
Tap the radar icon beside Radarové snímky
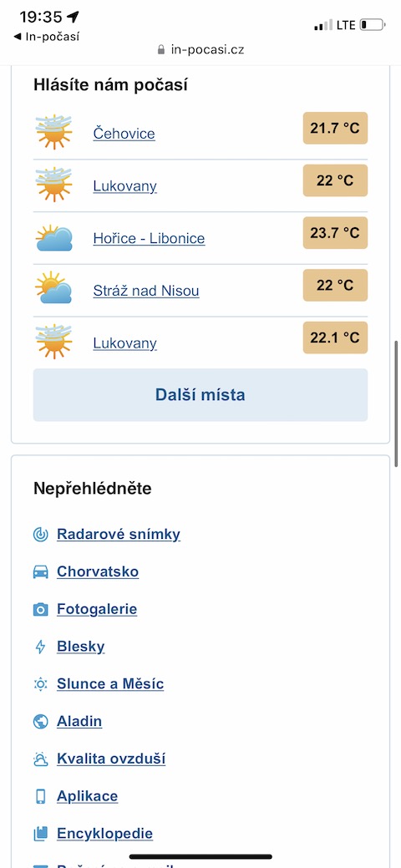[x=40, y=534]
